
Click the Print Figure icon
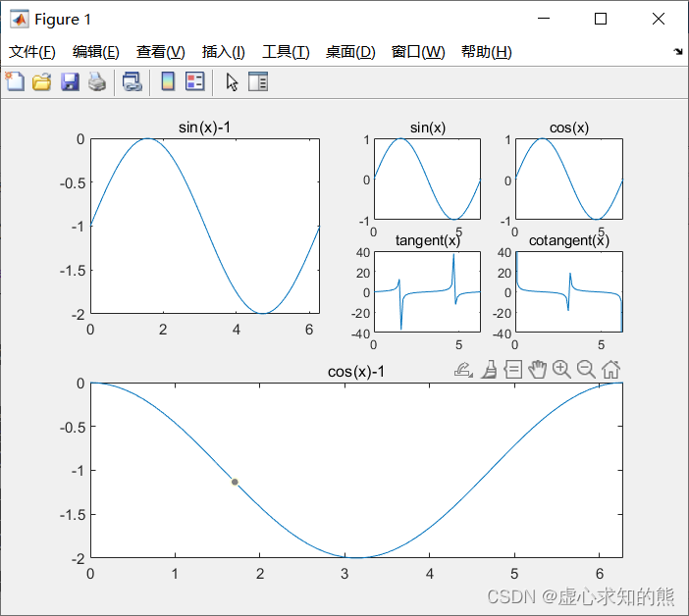click(96, 82)
